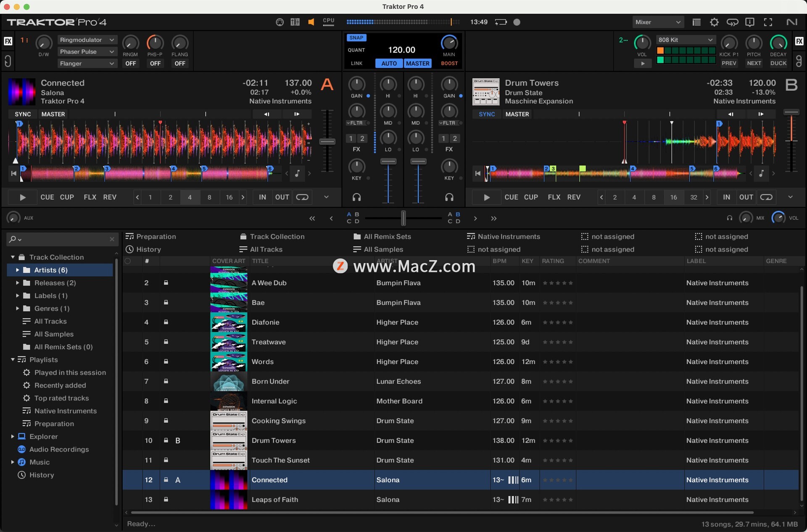807x532 pixels.
Task: Collapse the Playlists tree node
Action: tap(13, 360)
